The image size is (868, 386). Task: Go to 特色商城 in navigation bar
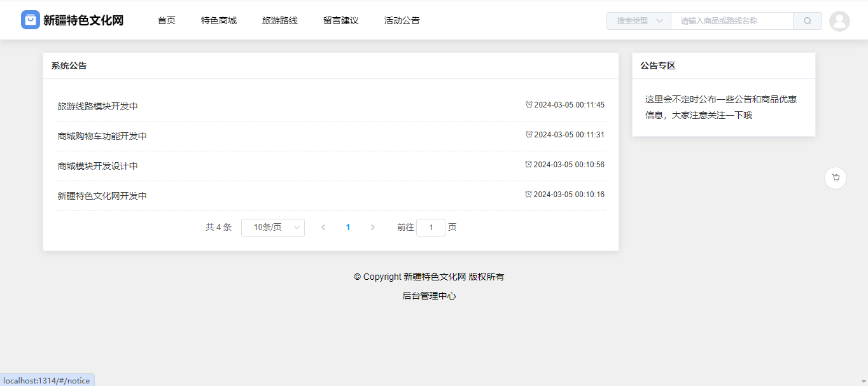click(x=219, y=20)
